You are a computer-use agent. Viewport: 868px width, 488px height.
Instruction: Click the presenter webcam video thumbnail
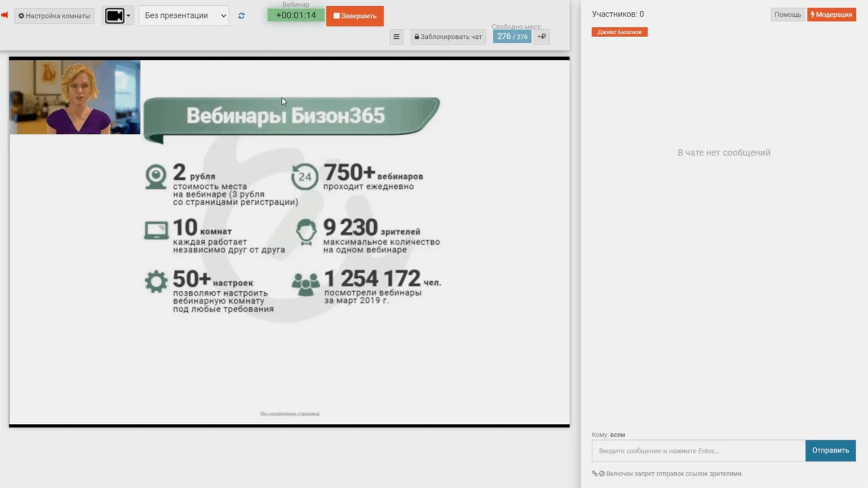tap(74, 97)
